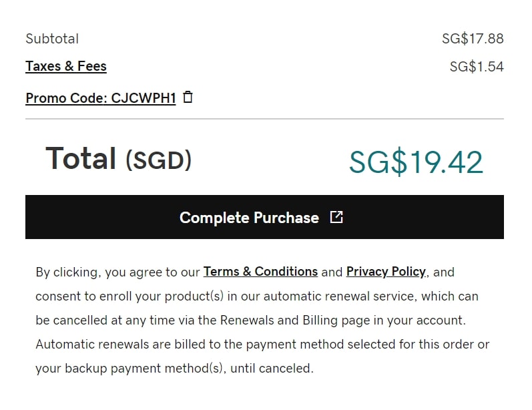The image size is (532, 410).
Task: Open the Terms & Conditions link
Action: [260, 272]
